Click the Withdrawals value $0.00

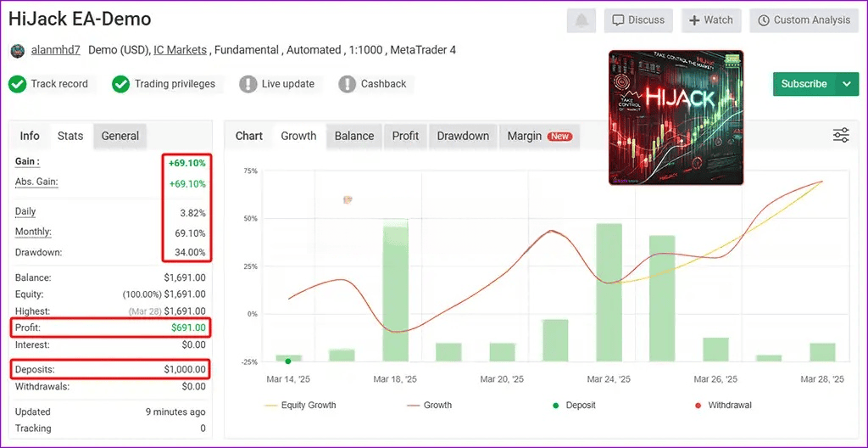coord(194,386)
